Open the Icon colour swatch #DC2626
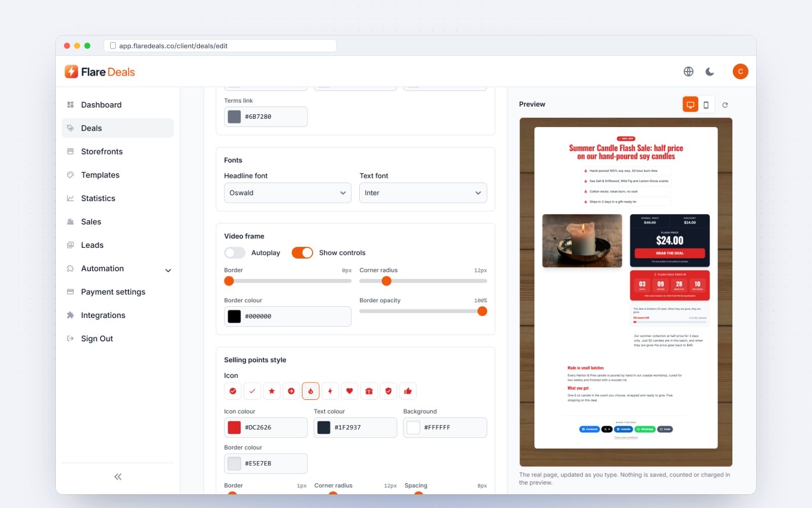This screenshot has width=812, height=508. 234,427
